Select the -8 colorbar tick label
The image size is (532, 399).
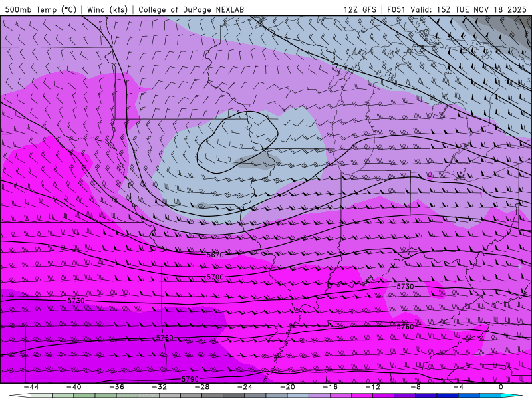(416, 387)
